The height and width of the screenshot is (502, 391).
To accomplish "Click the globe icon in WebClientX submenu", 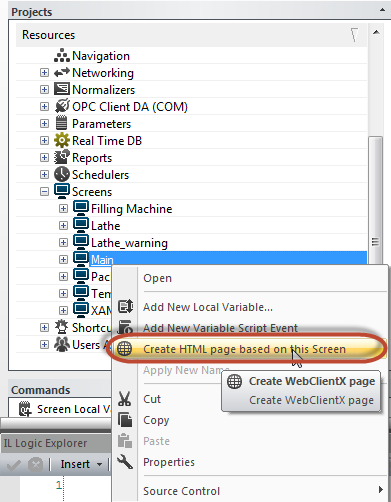I will (234, 381).
